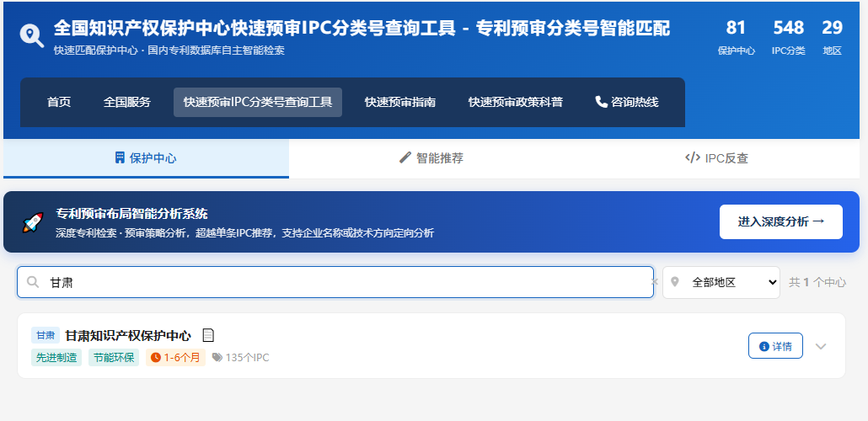
Task: Click the clock icon on 1-6个月 tag
Action: [156, 357]
